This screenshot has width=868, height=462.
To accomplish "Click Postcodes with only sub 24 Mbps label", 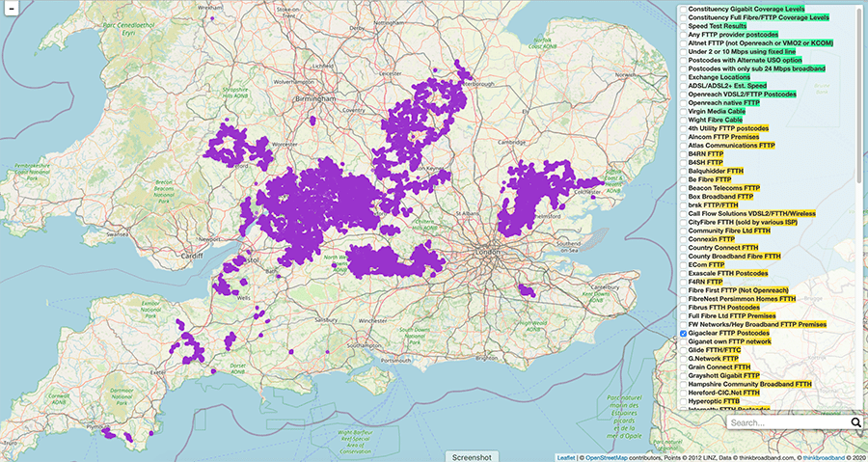I will point(757,68).
